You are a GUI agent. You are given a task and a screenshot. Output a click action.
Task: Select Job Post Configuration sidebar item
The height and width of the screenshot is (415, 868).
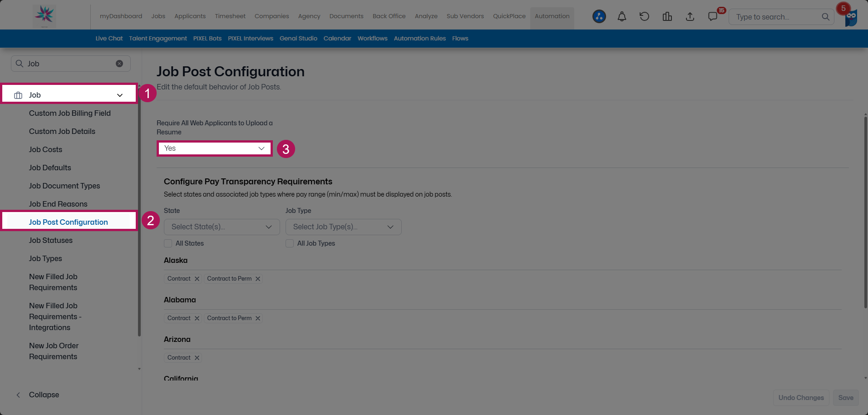[69, 222]
